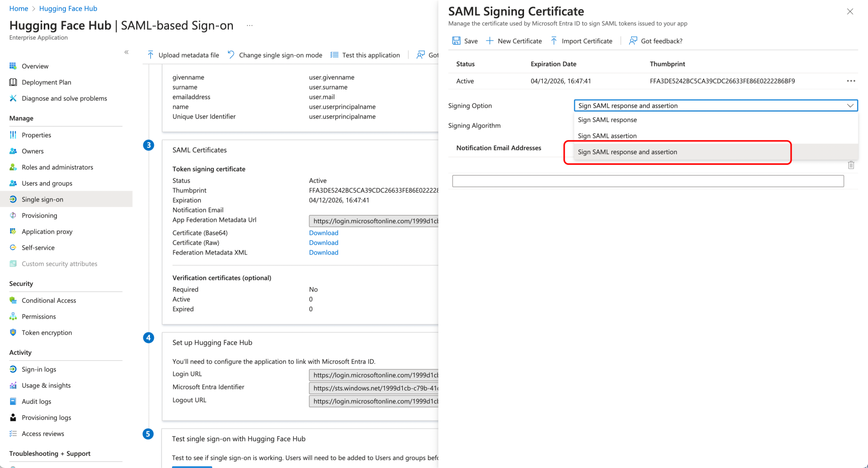Click the New Certificate plus icon

pos(489,41)
